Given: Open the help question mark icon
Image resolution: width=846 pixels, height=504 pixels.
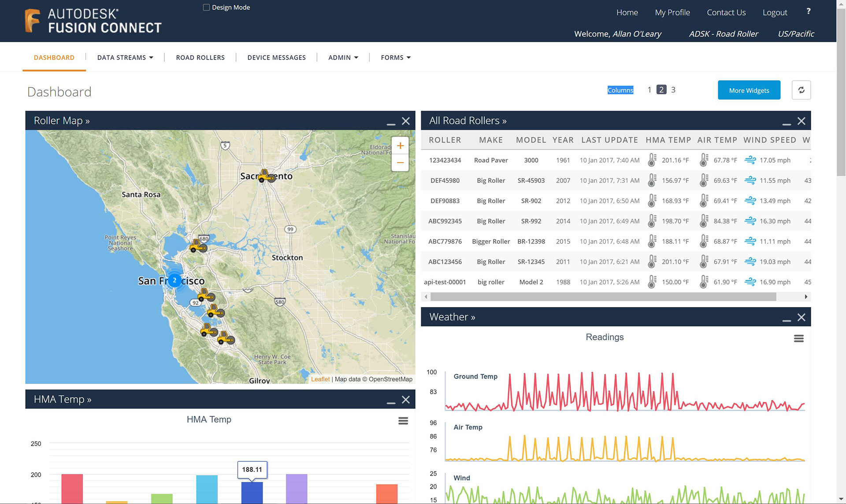Looking at the screenshot, I should point(808,11).
